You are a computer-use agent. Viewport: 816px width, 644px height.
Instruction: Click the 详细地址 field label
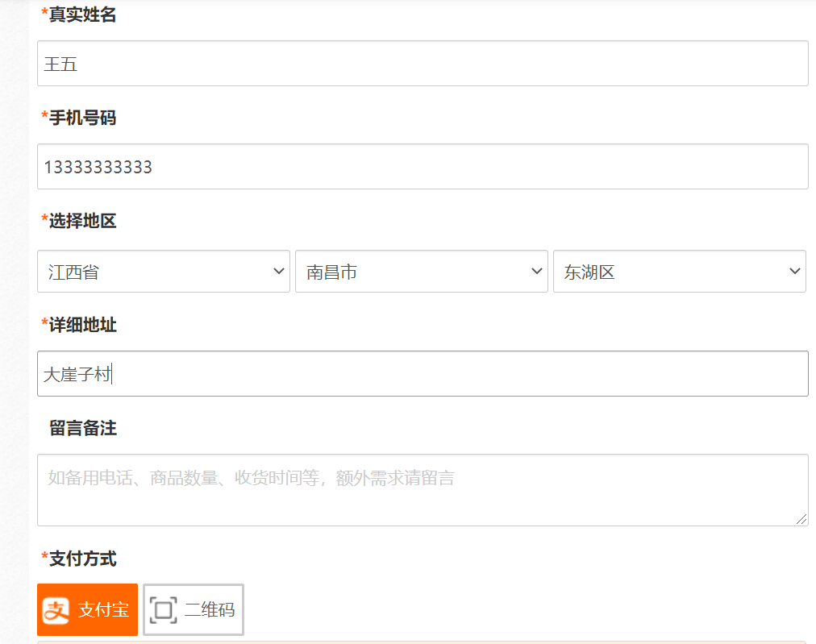(82, 325)
